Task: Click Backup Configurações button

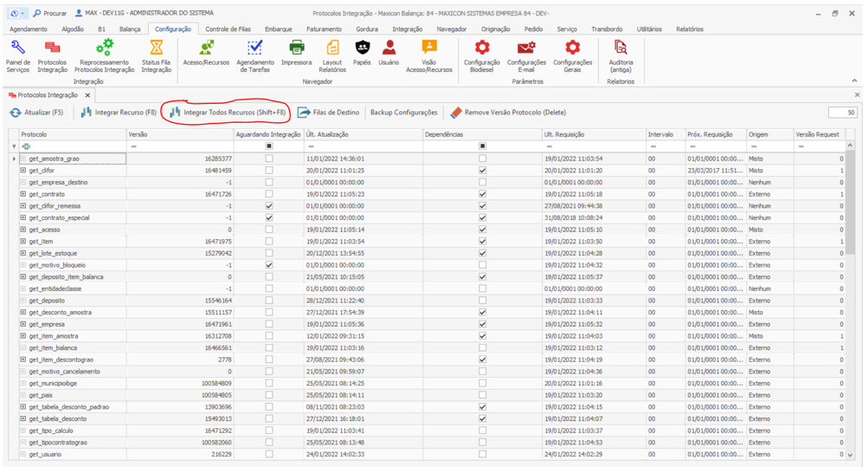Action: coord(403,113)
